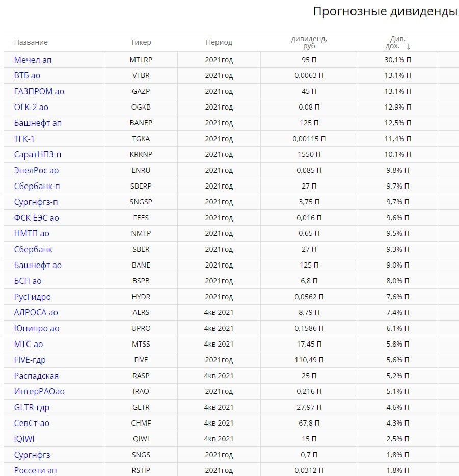This screenshot has height=476, width=459.
Task: Open the РусГидро link
Action: click(33, 297)
